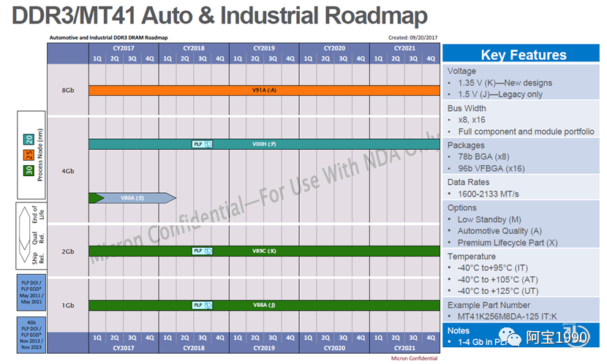This screenshot has height=364, width=607.
Task: Click 4Q under CY2021 in top header
Action: (x=431, y=58)
